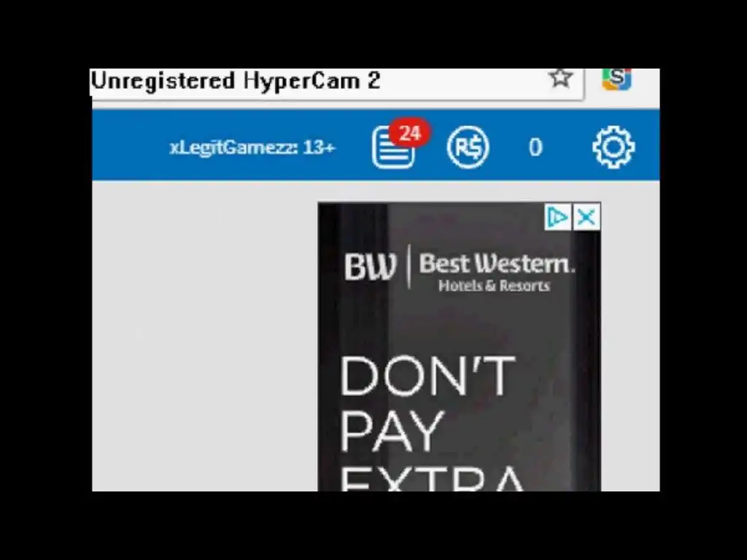
Task: Click the xLegitGamezz: 13+ username
Action: (252, 147)
